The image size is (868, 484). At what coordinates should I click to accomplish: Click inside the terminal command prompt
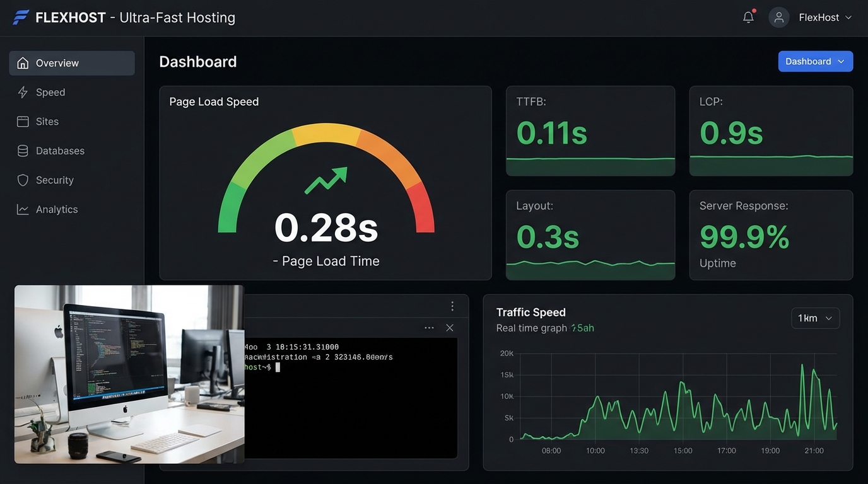(278, 367)
